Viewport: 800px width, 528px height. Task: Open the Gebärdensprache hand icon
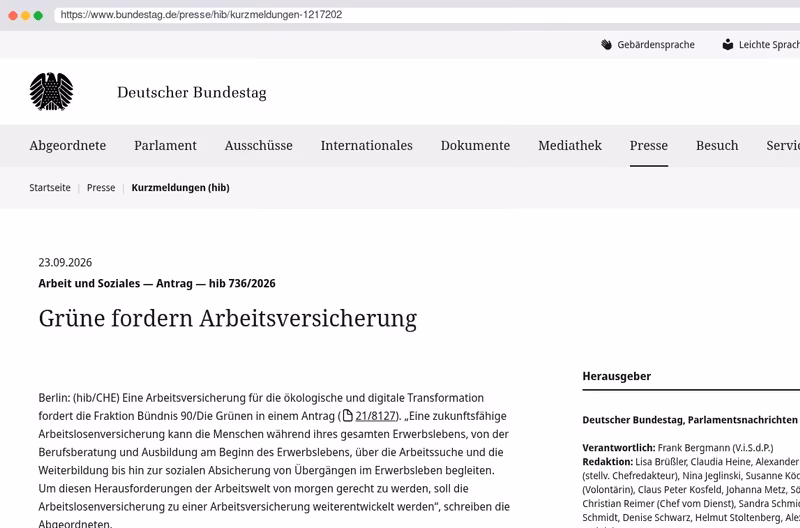(x=606, y=44)
